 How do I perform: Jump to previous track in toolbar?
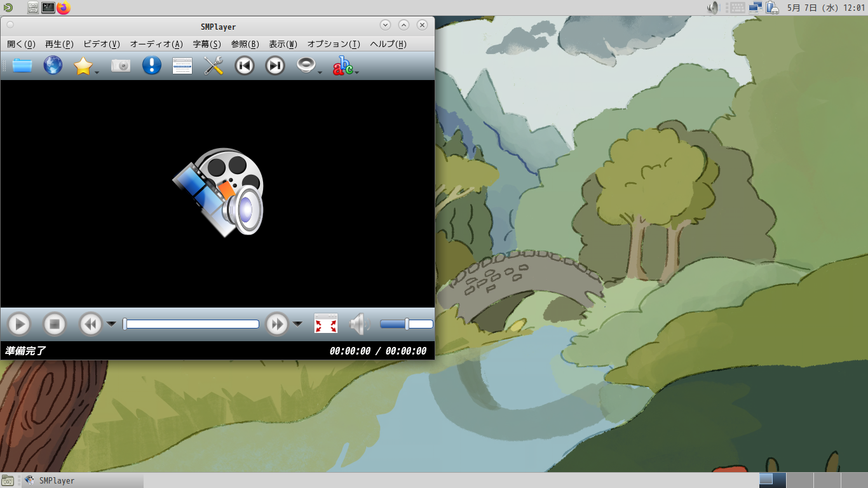(244, 65)
